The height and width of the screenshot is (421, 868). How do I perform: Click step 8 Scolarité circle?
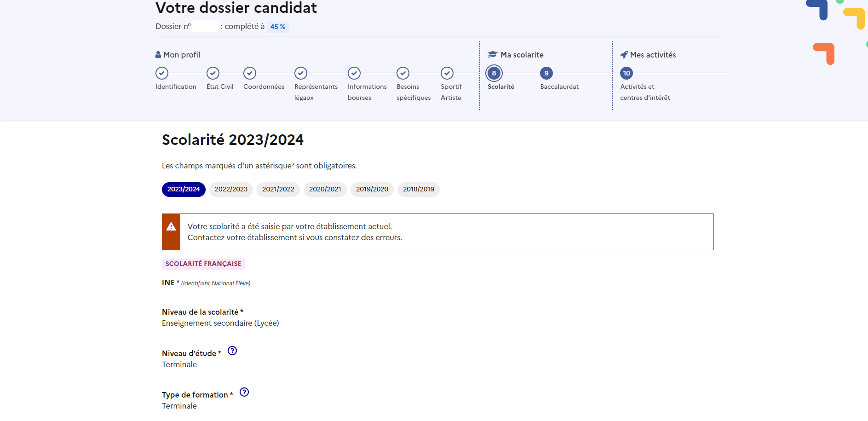pos(494,73)
